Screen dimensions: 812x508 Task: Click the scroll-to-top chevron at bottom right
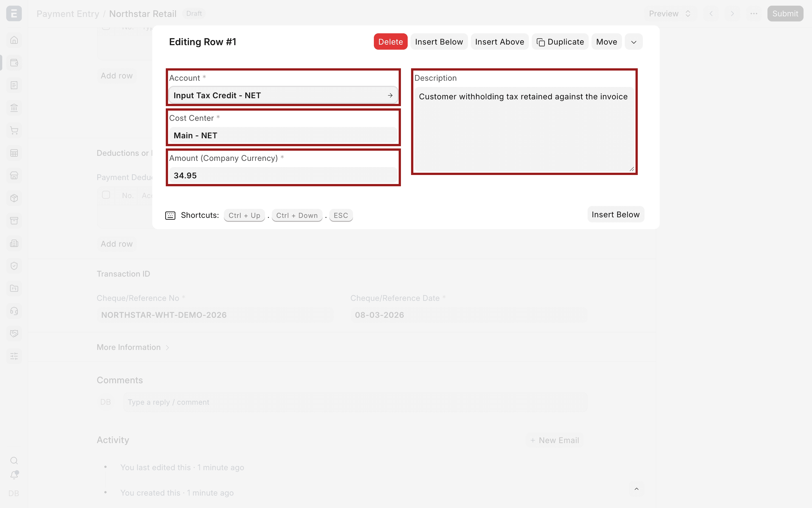[636, 489]
